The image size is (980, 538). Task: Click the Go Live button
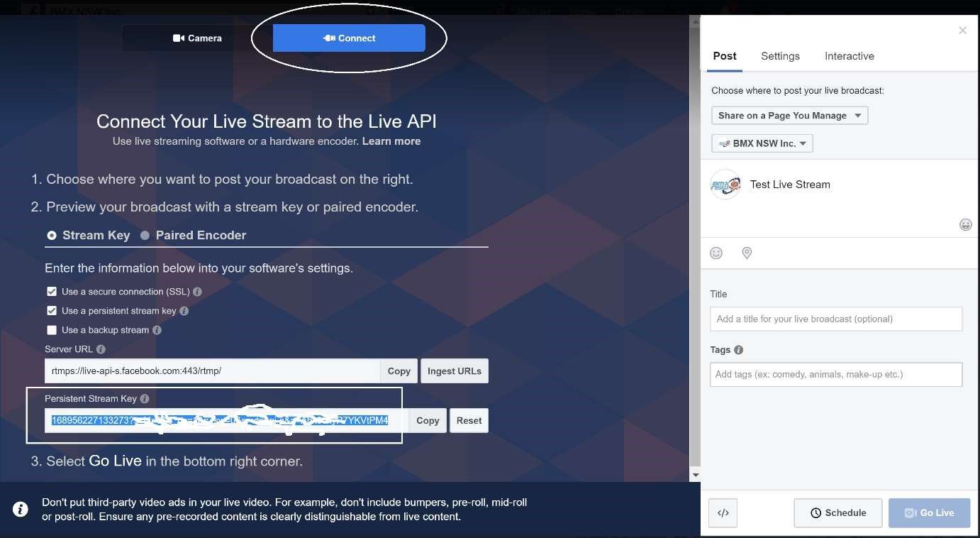click(929, 513)
